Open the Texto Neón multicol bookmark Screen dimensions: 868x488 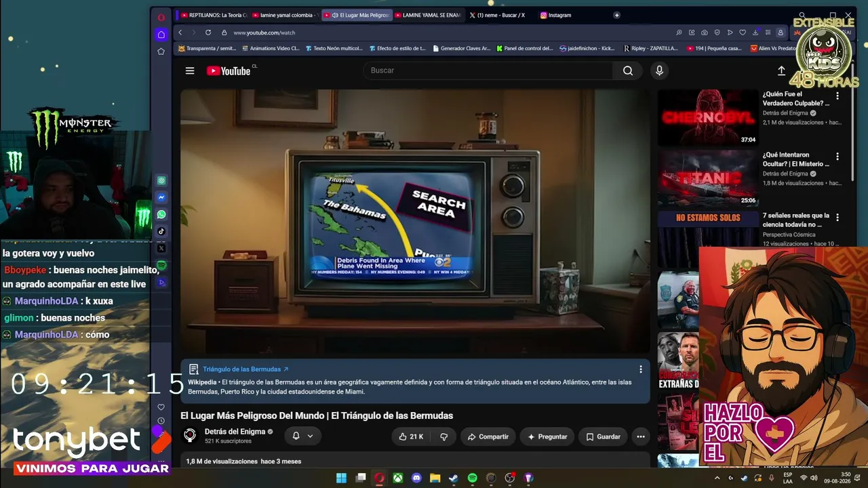point(334,48)
